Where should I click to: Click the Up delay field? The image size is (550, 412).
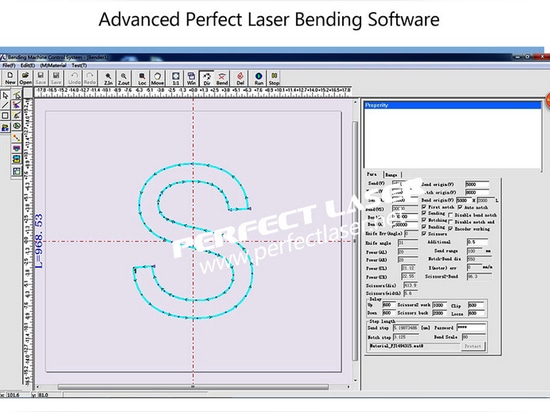[x=389, y=305]
